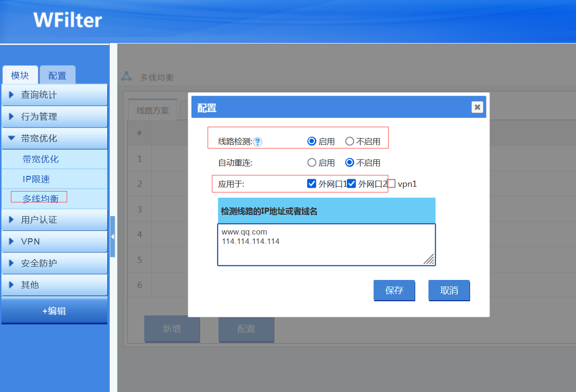Select 启用 radio for 线路检测
This screenshot has height=392, width=576.
[312, 141]
